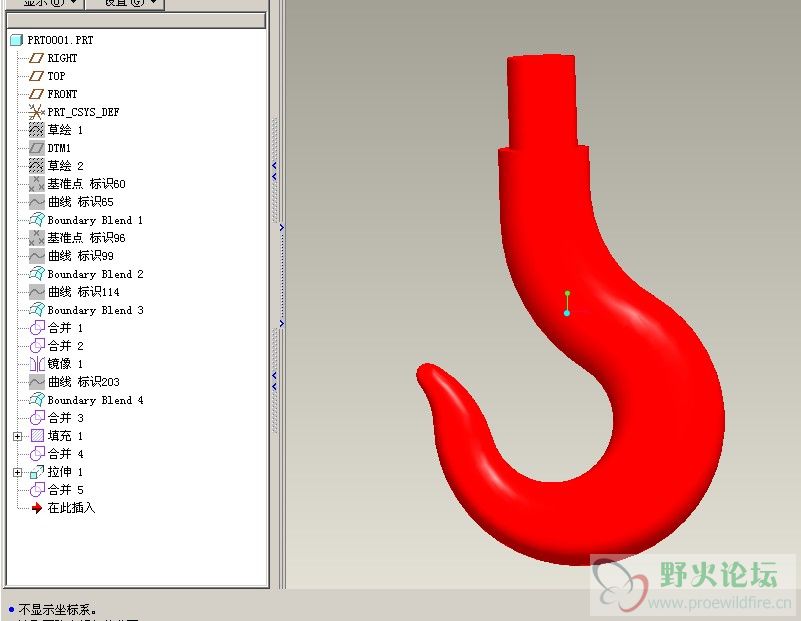Viewport: 801px width, 621px height.
Task: Click the 曲线 标识114 curve icon
Action: tap(36, 292)
